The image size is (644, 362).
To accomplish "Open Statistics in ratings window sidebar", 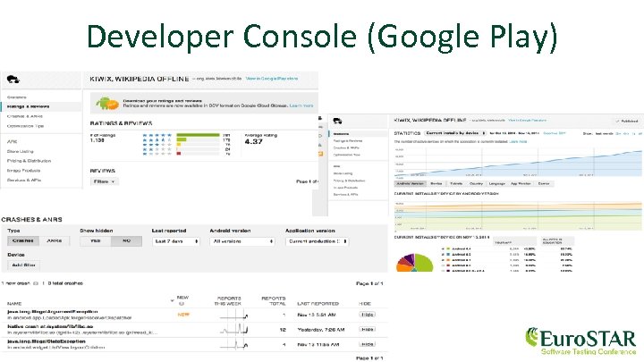I will click(x=17, y=97).
